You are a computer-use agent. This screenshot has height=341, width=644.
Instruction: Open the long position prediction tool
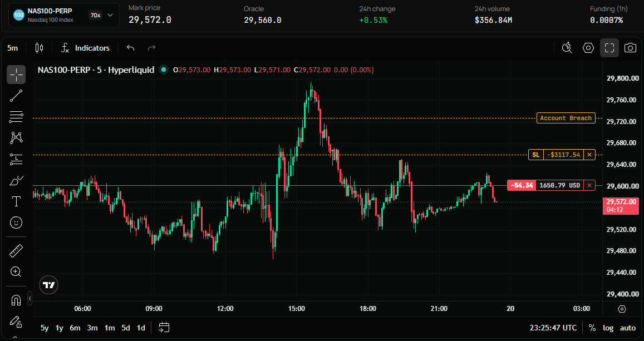point(16,159)
